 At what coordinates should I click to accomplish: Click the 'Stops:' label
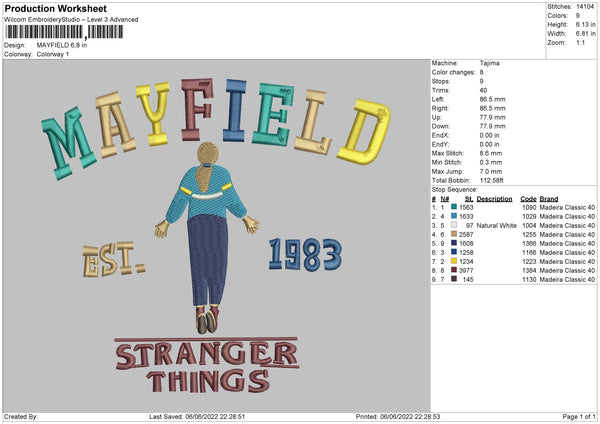[442, 81]
